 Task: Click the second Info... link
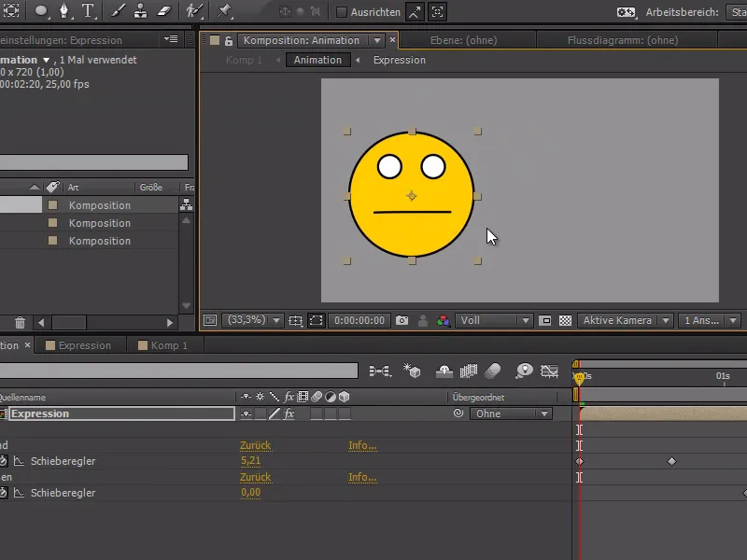[x=362, y=477]
